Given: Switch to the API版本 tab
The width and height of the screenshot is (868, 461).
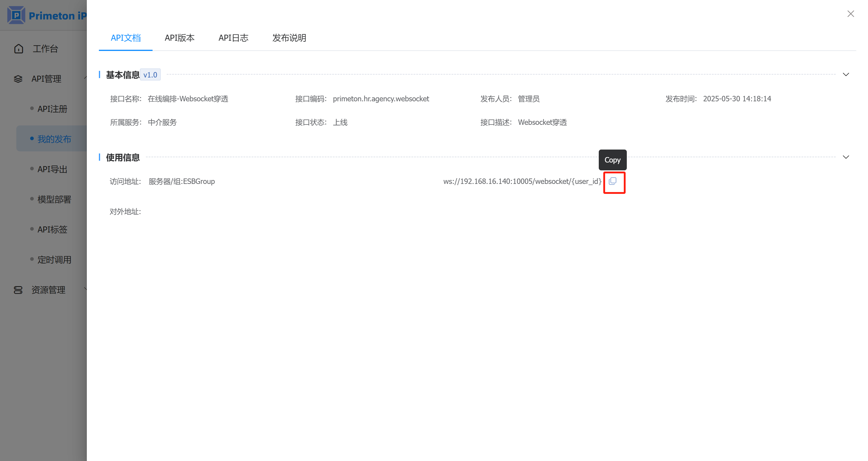Looking at the screenshot, I should coord(179,38).
